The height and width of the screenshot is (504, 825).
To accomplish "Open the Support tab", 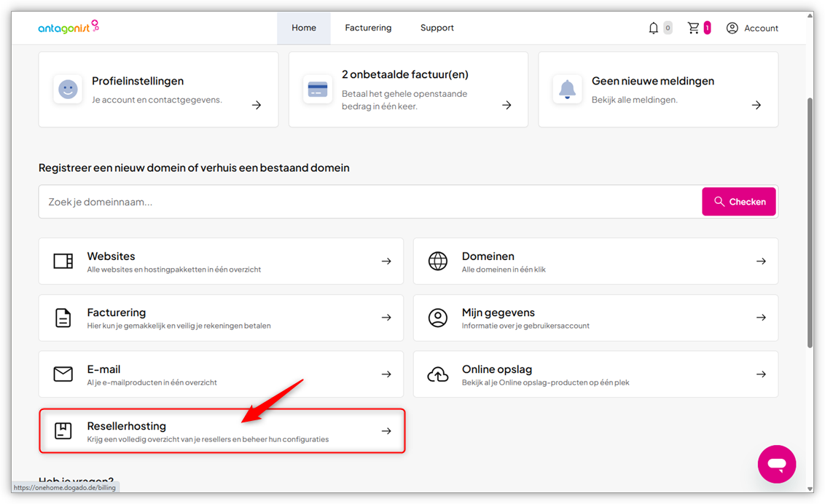I will pos(437,28).
